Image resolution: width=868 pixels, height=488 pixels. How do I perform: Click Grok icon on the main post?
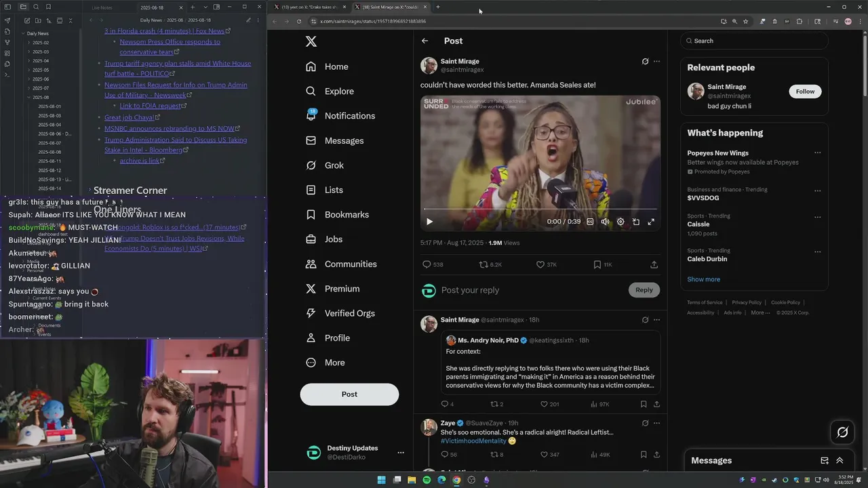(x=645, y=61)
